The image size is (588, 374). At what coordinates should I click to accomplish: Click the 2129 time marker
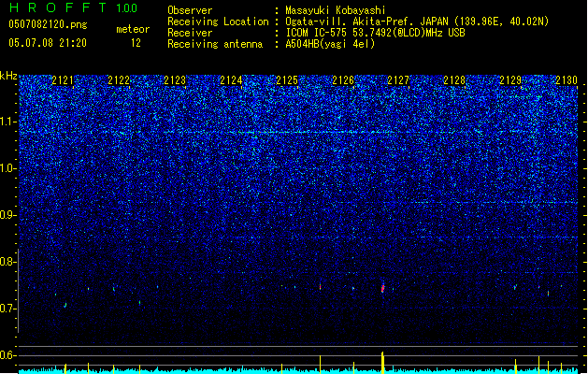[510, 80]
